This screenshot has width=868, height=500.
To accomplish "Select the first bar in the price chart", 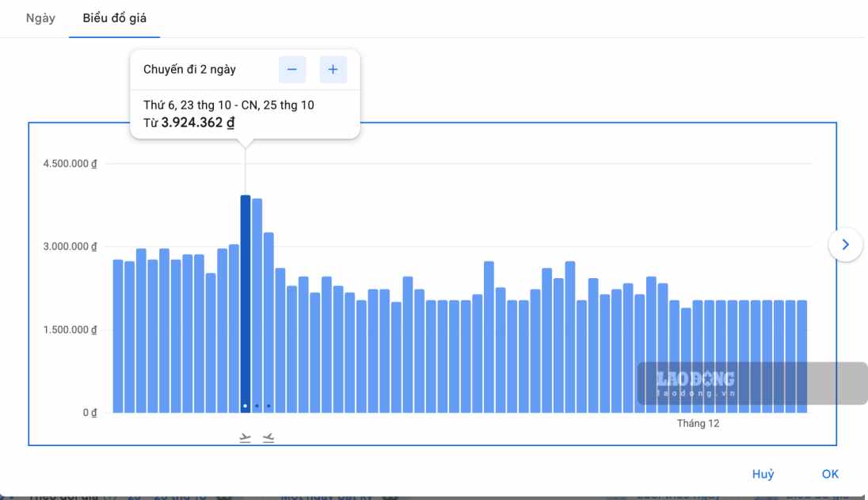I will click(118, 336).
